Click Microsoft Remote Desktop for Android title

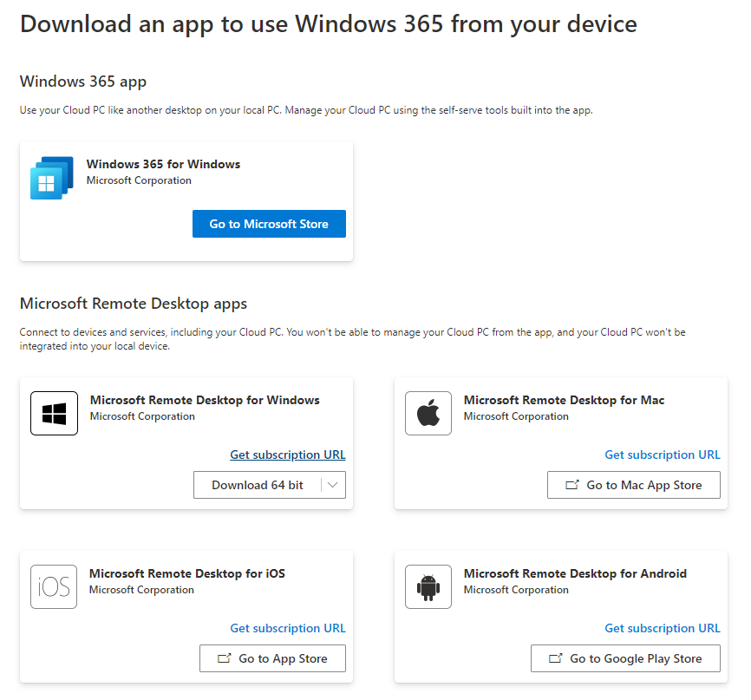click(x=575, y=573)
